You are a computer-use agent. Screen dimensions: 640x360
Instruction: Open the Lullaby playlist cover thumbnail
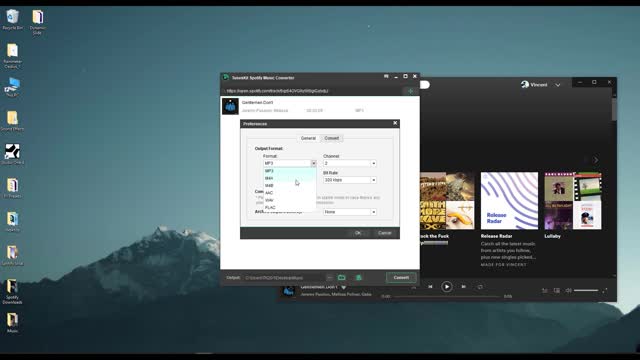[x=573, y=200]
